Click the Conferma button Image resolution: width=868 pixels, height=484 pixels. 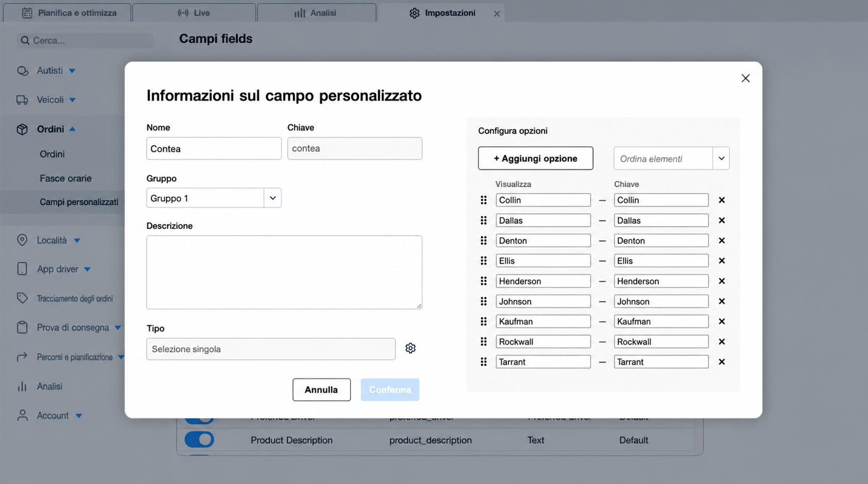(390, 390)
